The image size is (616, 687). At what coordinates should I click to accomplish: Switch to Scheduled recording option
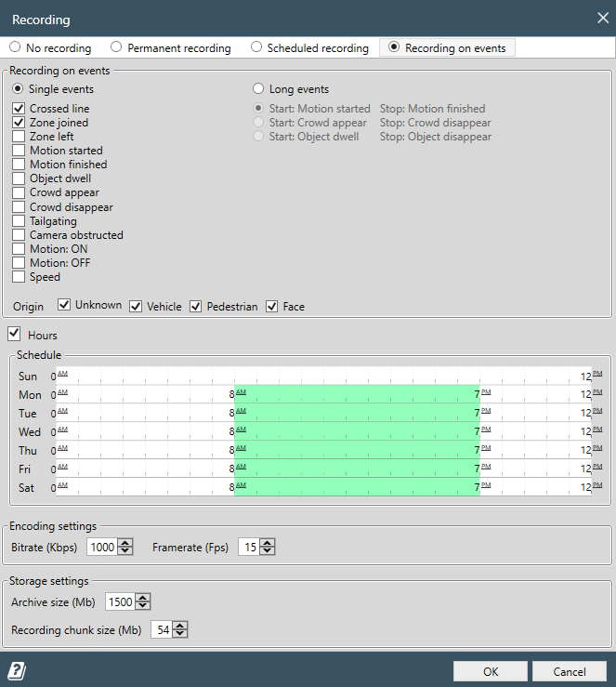click(256, 47)
